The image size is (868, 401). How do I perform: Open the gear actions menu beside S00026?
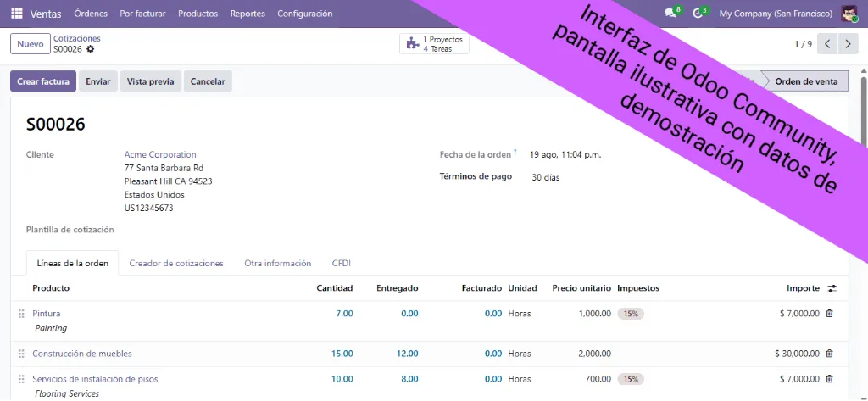click(x=90, y=49)
